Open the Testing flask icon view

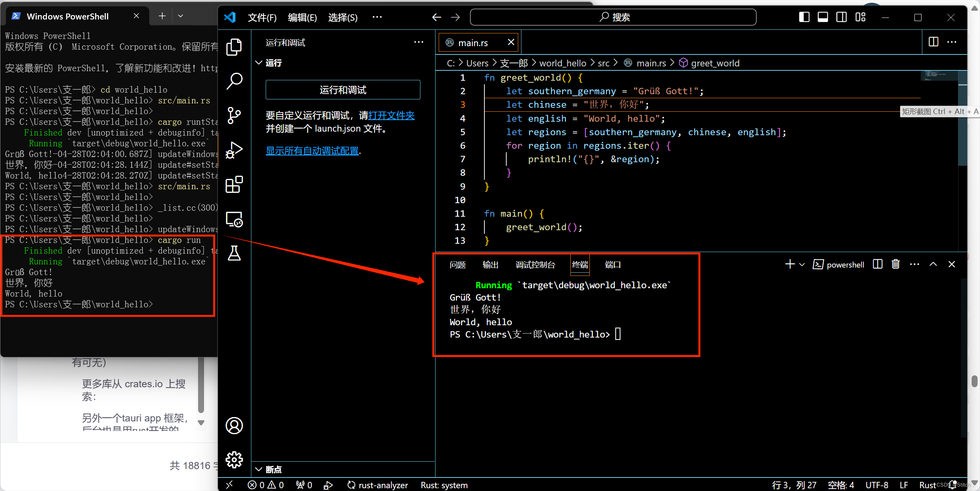tap(234, 253)
